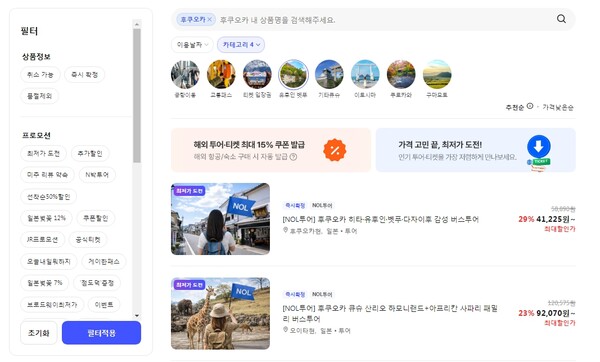Open the 후쿠오카 히타-유후인 버스투어 title link
The height and width of the screenshot is (362, 600).
point(381,219)
